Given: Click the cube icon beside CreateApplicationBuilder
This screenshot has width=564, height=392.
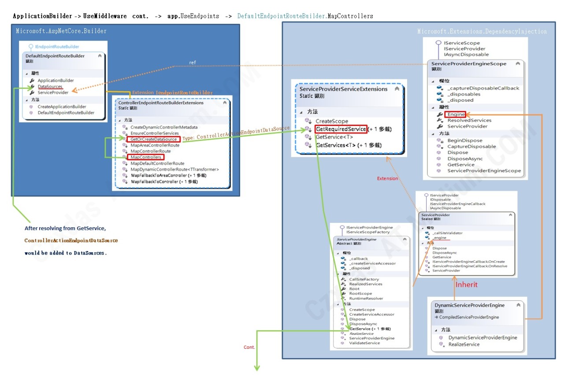Looking at the screenshot, I should click(x=31, y=107).
